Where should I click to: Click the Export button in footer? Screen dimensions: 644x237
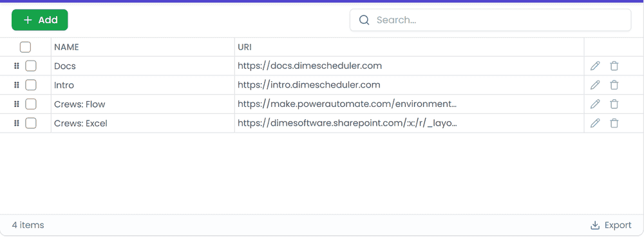pyautogui.click(x=611, y=225)
